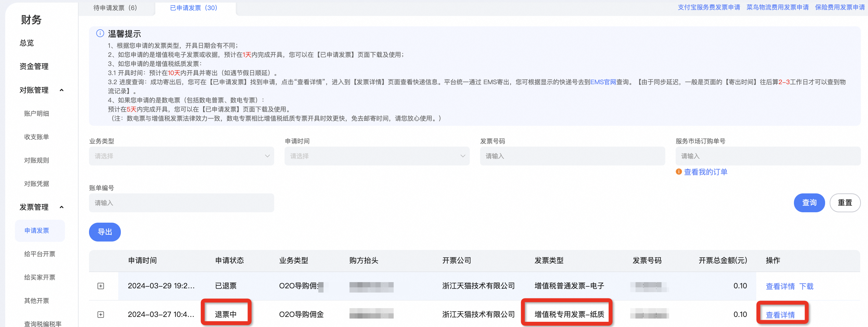
Task: Open the 申请时间 dropdown
Action: 377,156
